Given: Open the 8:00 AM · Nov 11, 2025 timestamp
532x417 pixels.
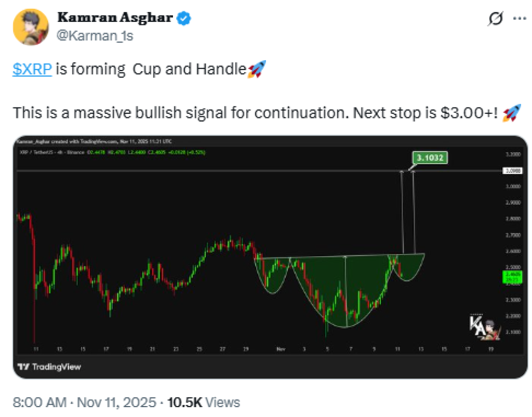Looking at the screenshot, I should 84,402.
